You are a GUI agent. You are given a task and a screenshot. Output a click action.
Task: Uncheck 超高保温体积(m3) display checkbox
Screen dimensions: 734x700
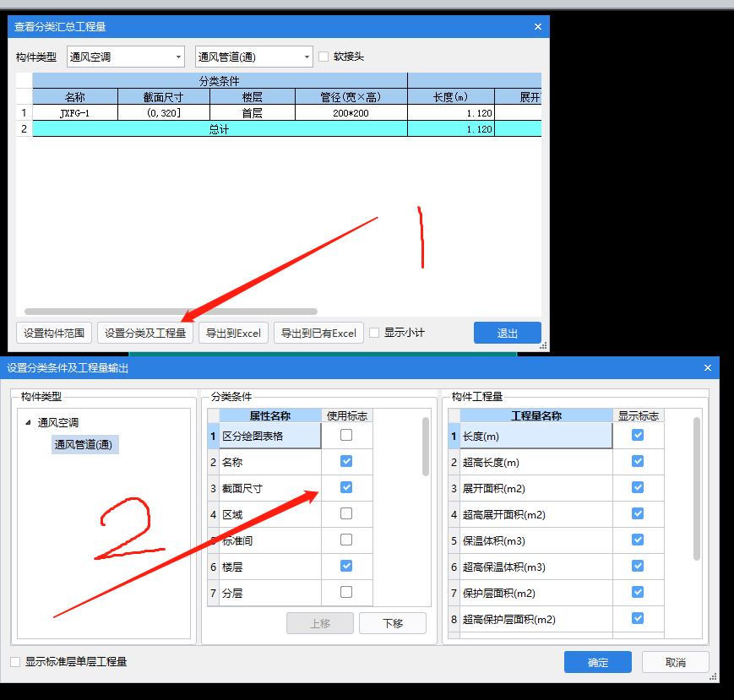coord(638,567)
